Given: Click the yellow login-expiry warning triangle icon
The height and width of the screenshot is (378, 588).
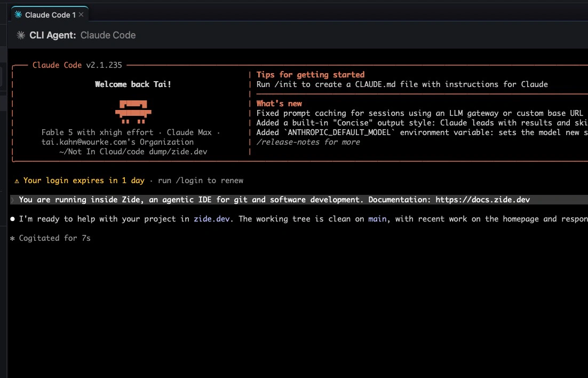Looking at the screenshot, I should pos(17,181).
